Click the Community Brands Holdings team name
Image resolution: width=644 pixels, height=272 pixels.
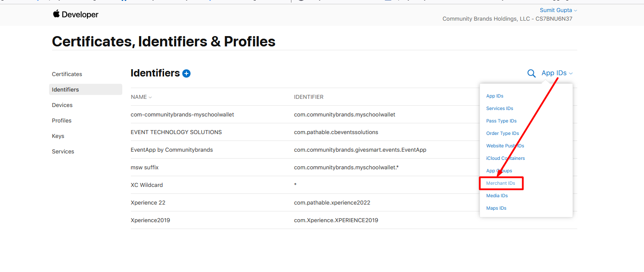click(x=508, y=19)
